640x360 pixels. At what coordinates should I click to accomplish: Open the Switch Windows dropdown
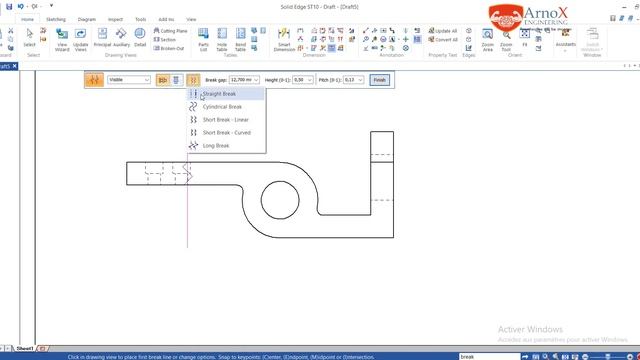pyautogui.click(x=592, y=40)
